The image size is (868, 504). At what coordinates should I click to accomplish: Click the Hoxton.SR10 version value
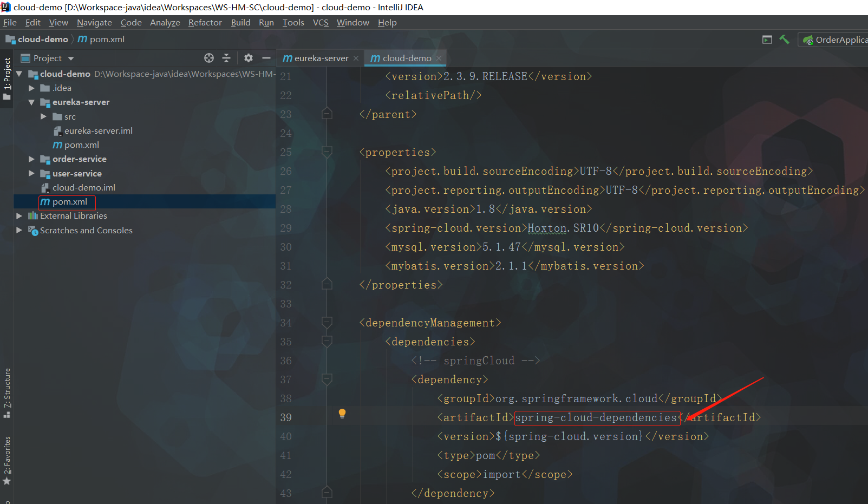click(x=563, y=228)
